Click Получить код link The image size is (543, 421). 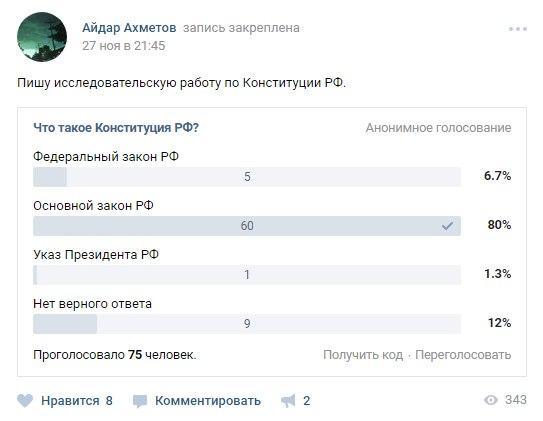[363, 355]
